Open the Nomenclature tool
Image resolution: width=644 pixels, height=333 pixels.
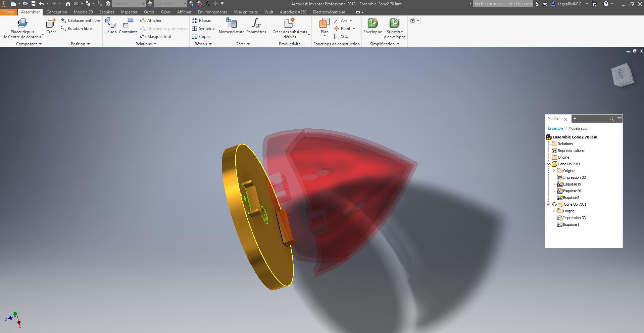[232, 27]
